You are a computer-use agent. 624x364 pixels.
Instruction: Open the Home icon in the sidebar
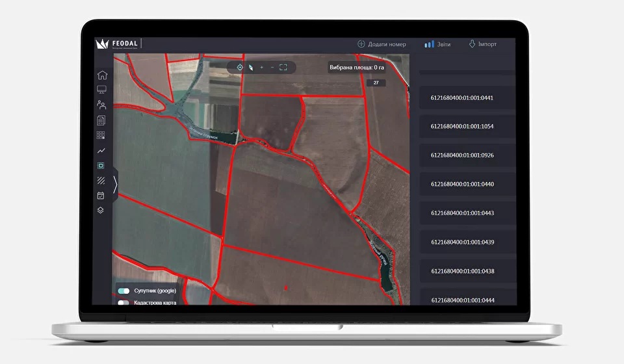pyautogui.click(x=102, y=75)
